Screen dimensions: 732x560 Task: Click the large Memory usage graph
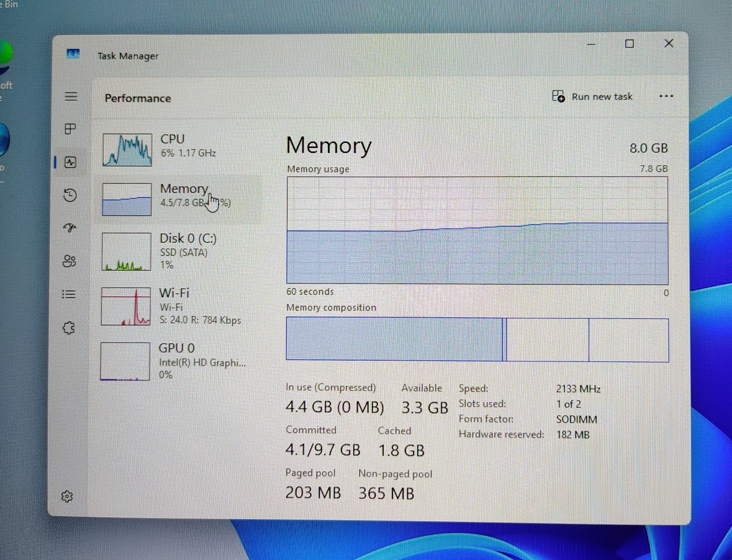(477, 230)
